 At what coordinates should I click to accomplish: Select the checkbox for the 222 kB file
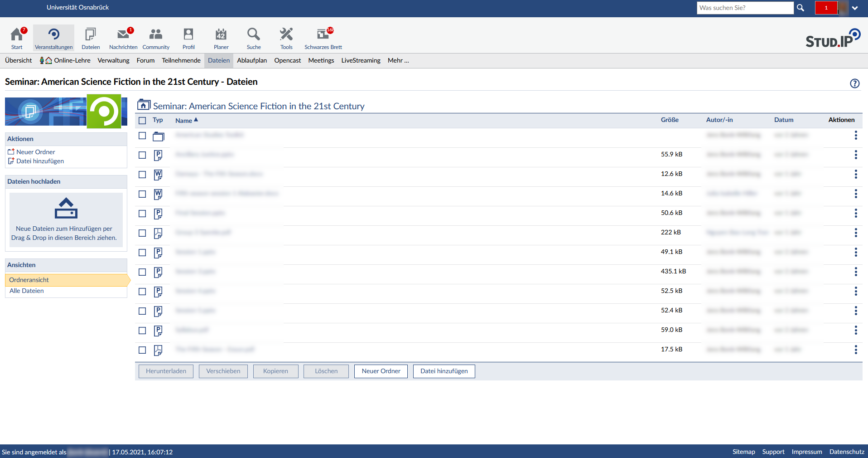(x=142, y=233)
